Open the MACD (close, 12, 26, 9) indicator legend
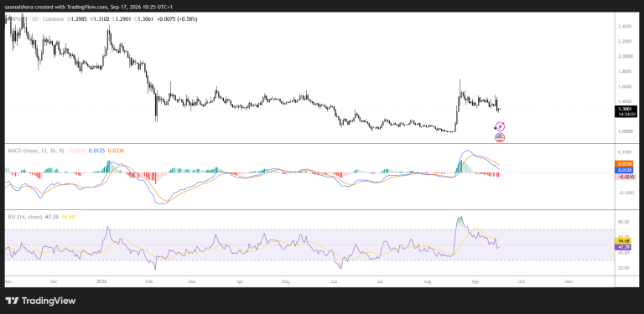 tap(36, 151)
